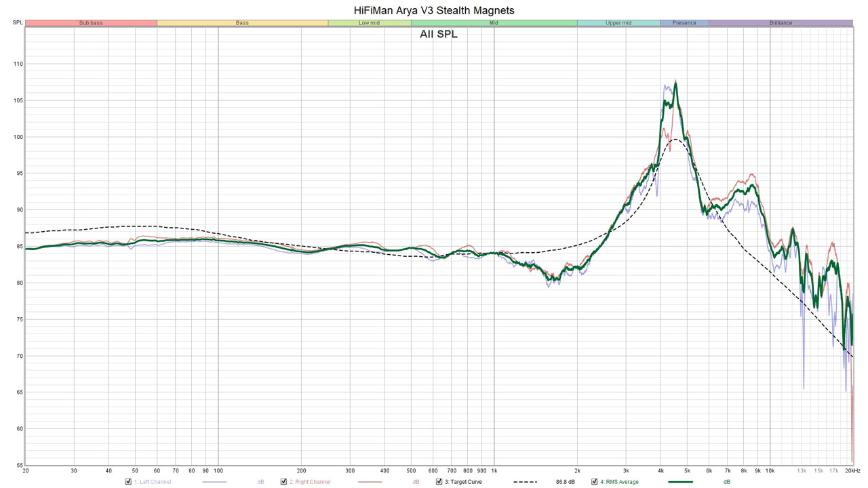
Task: Click the Left Channel legend label
Action: point(153,482)
